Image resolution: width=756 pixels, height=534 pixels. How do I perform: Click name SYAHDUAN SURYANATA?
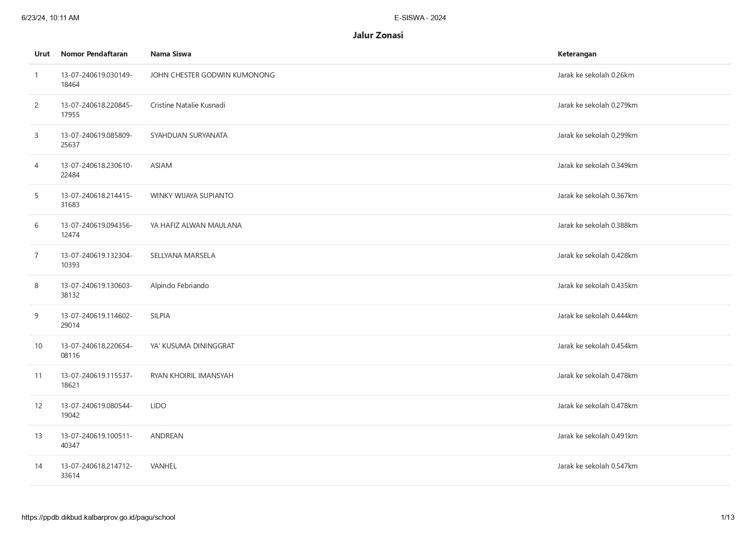(x=189, y=135)
